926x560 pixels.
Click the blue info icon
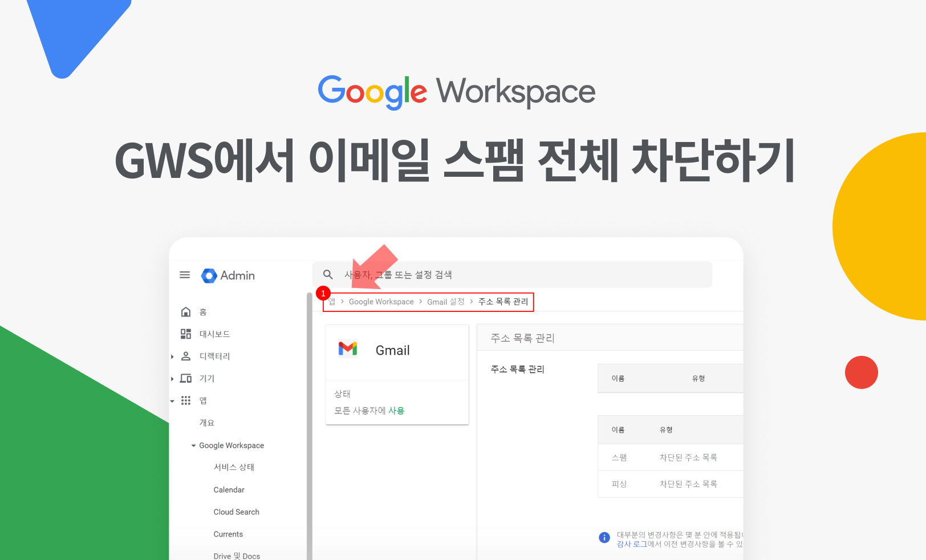604,537
